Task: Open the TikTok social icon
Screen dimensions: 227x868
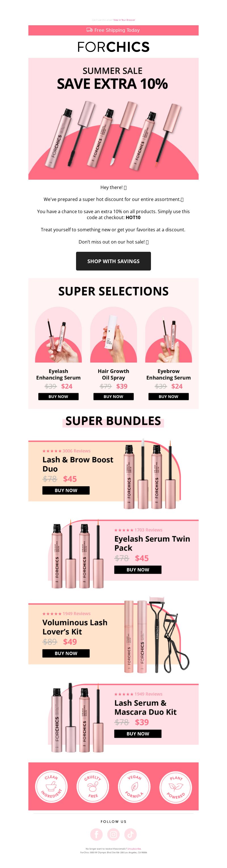Action: [131, 834]
